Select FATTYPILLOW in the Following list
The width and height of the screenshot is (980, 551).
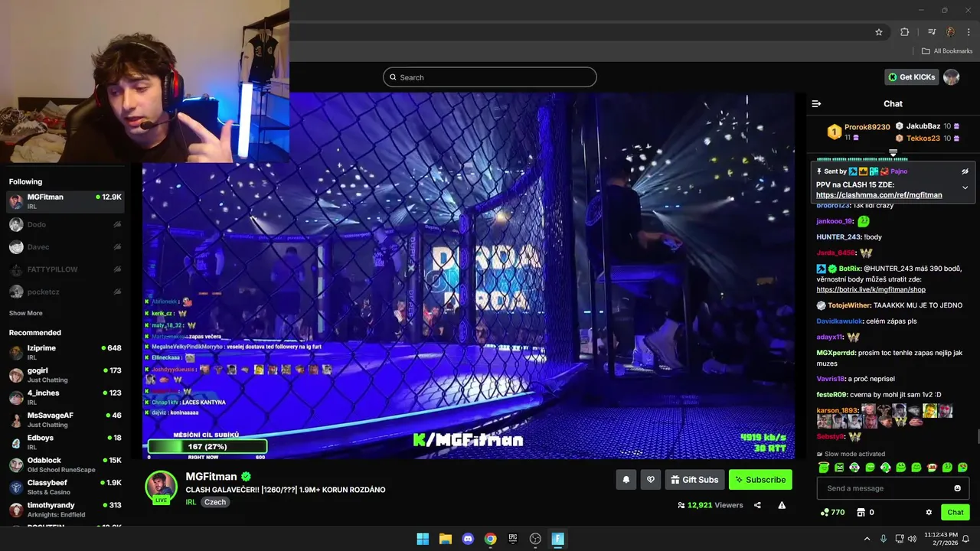(x=65, y=269)
